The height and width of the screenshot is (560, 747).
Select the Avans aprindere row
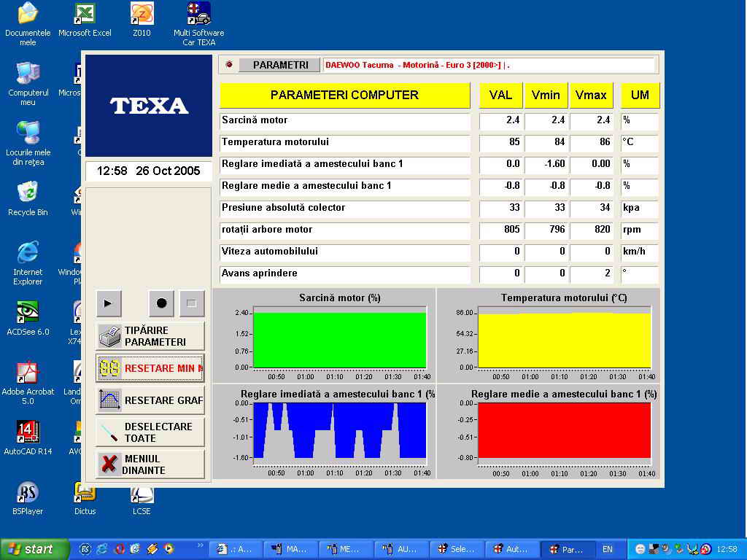coord(345,274)
